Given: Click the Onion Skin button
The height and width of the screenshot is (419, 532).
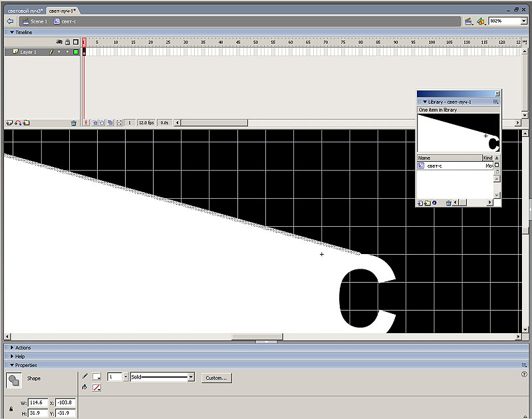Looking at the screenshot, I should coord(95,123).
